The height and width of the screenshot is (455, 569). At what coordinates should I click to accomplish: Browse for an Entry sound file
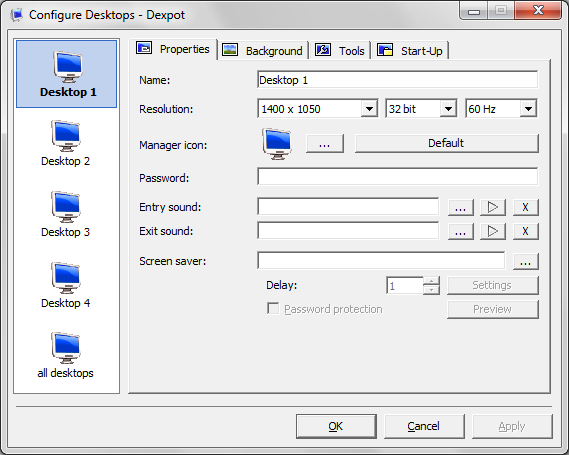click(x=460, y=207)
